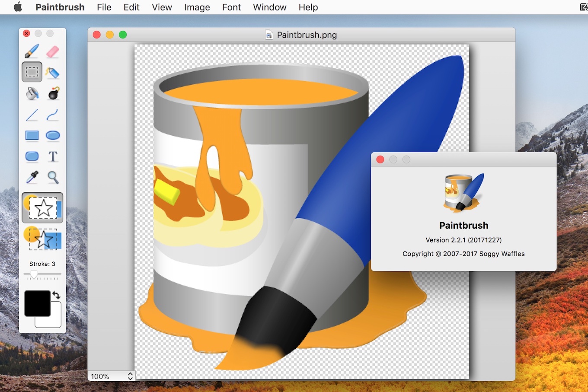588x392 pixels.
Task: Open the Font menu
Action: [231, 7]
